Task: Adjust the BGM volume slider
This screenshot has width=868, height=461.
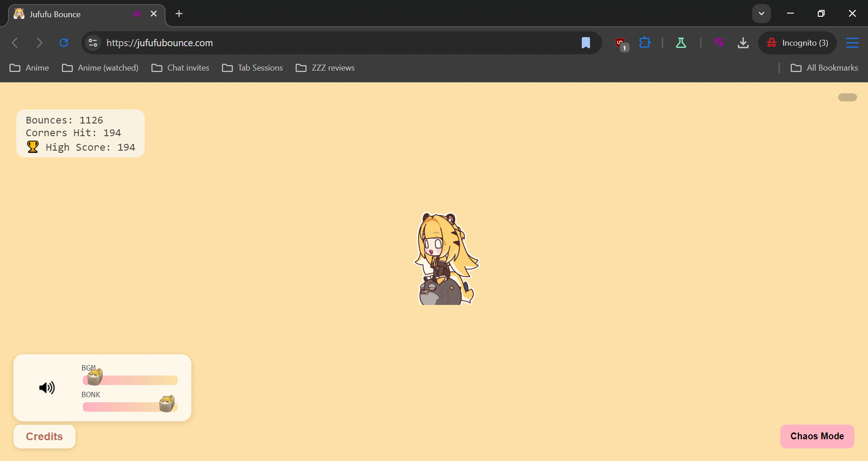Action: point(130,380)
